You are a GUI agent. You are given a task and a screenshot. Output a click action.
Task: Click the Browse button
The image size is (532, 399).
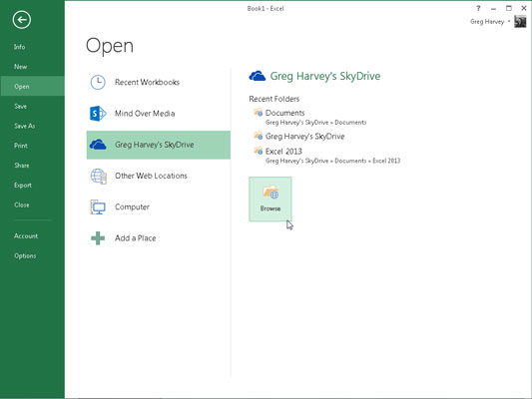[270, 199]
